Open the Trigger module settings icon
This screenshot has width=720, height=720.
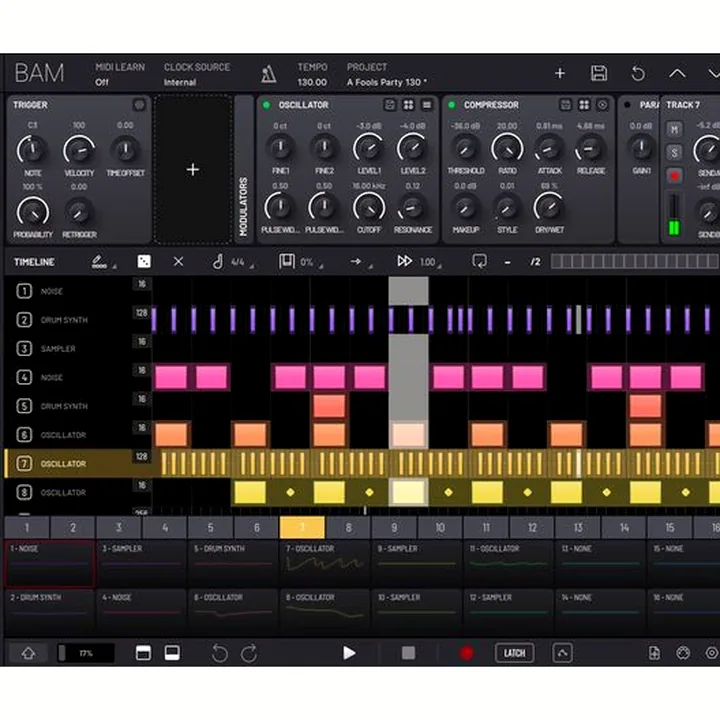pyautogui.click(x=139, y=105)
